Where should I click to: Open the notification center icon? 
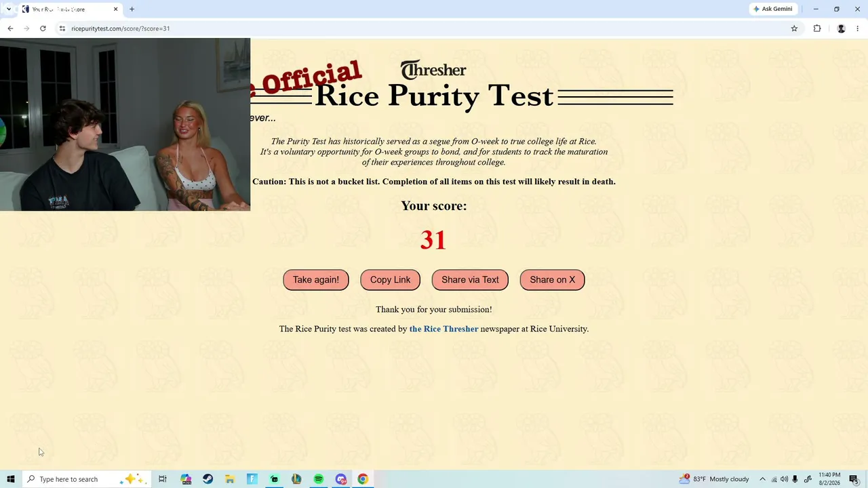click(x=854, y=479)
